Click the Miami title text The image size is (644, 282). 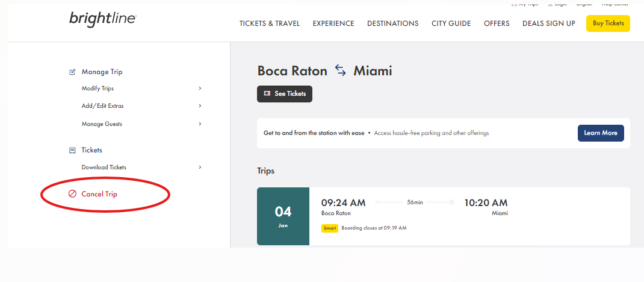click(373, 70)
